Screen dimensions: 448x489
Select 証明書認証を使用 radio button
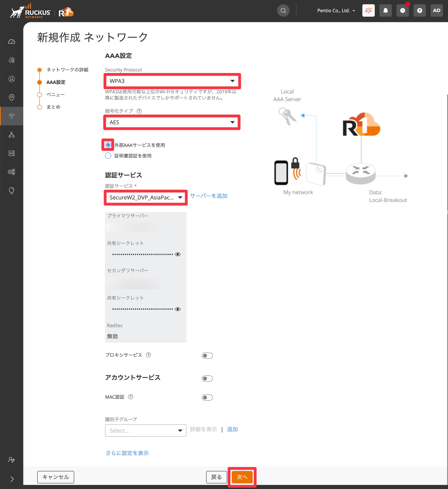[x=108, y=156]
